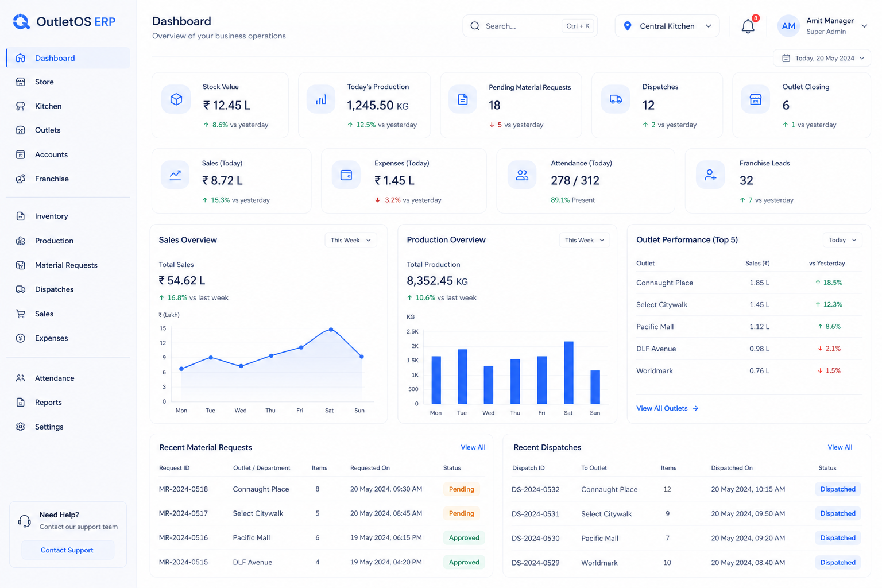Click the OutletOS ERP logo icon

click(x=21, y=22)
